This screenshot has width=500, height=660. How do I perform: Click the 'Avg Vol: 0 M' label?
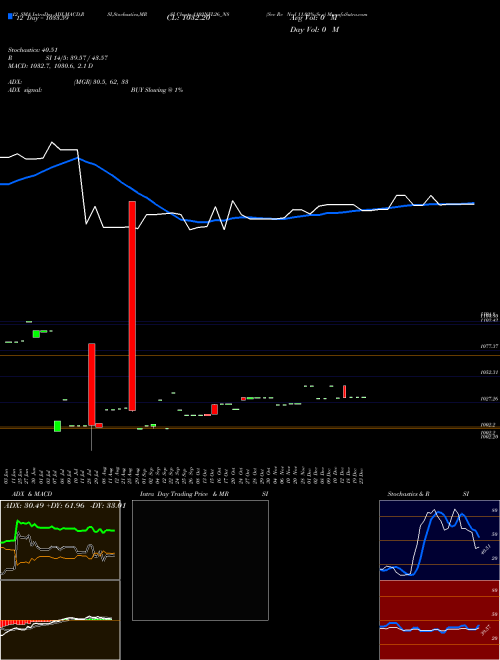[x=314, y=19]
